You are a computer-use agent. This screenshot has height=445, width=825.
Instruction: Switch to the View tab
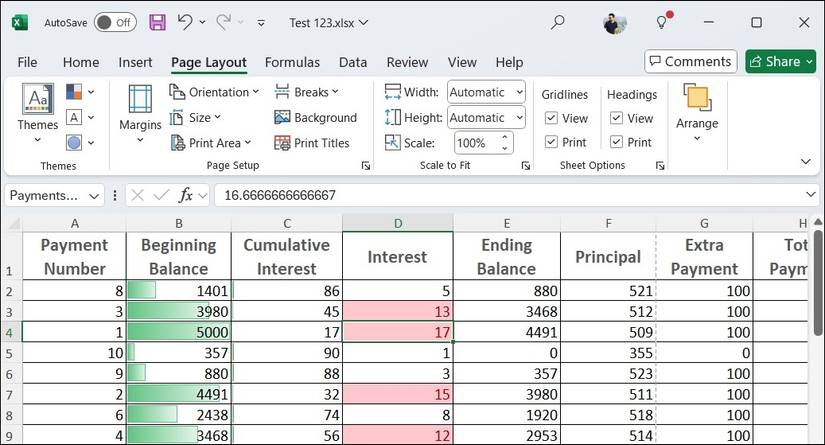462,62
